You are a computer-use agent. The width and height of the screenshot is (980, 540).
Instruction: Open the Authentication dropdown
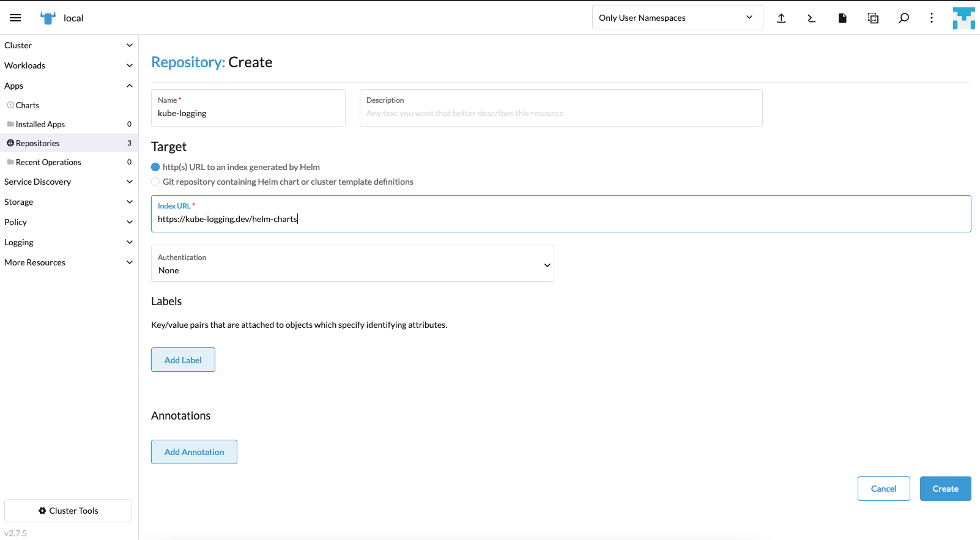pos(352,263)
